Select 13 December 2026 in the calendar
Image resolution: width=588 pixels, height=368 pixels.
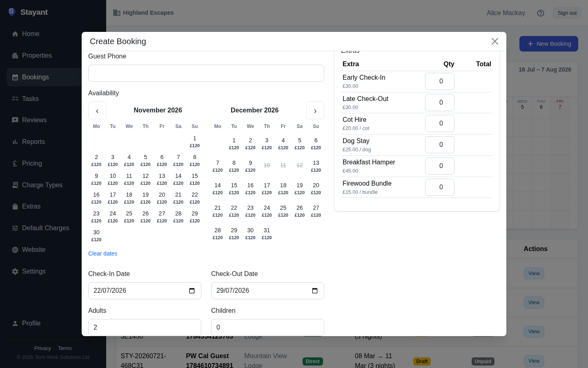coord(316,166)
